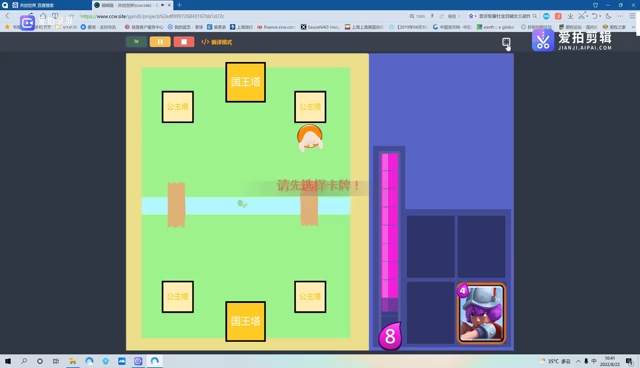
Task: Toggle the 编译模式 compile mode option
Action: (x=217, y=42)
